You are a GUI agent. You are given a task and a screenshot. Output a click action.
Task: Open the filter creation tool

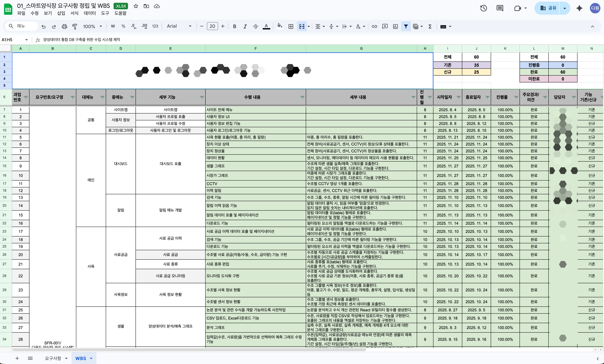click(x=406, y=26)
